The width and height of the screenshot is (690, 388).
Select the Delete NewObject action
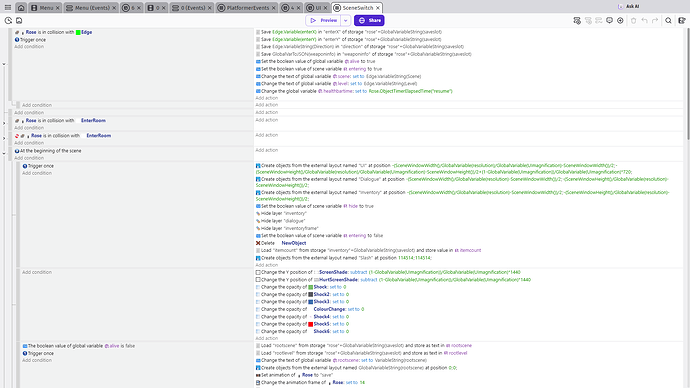pos(281,243)
